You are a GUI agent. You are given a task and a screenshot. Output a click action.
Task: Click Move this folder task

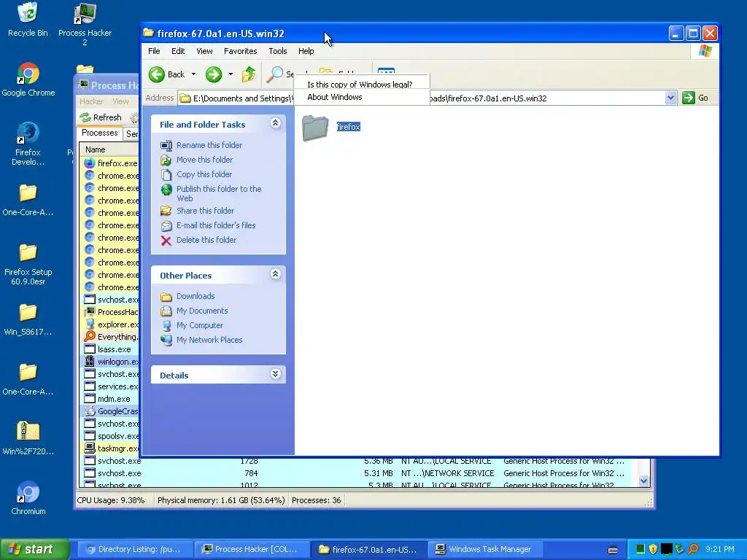click(x=204, y=160)
